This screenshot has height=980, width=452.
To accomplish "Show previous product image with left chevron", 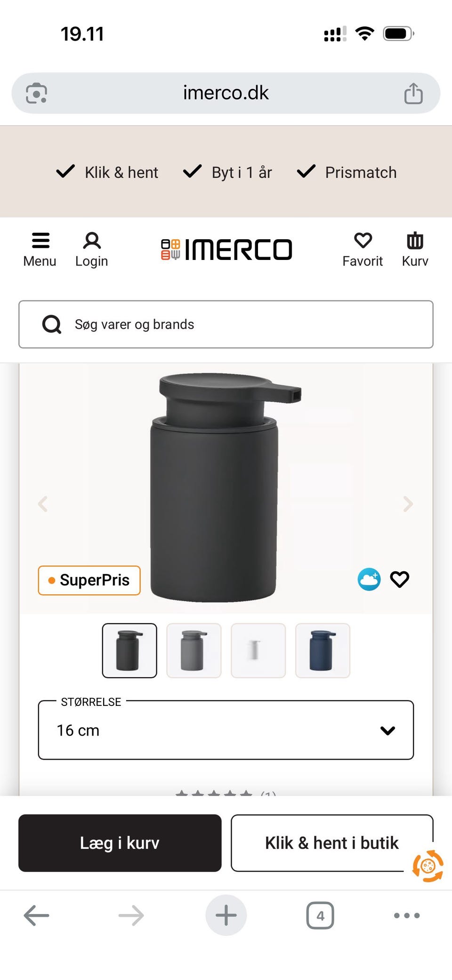I will pyautogui.click(x=43, y=504).
